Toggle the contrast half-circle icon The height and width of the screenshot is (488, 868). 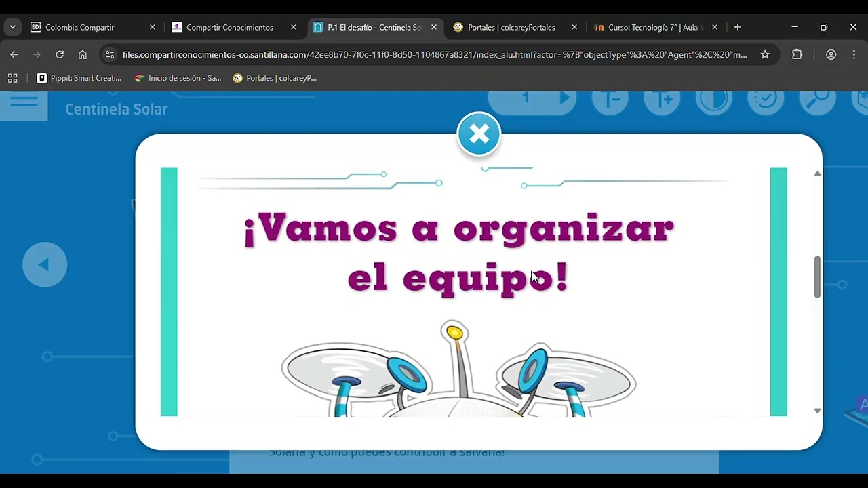click(713, 100)
